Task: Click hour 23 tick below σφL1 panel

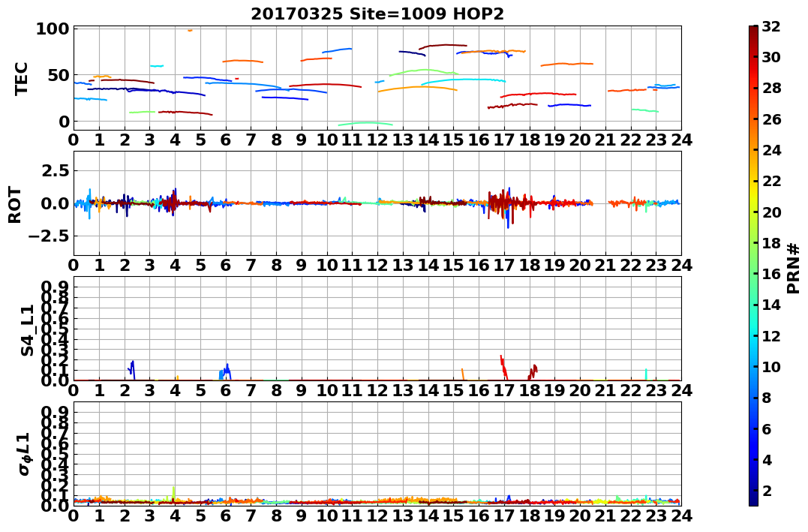Action: tap(656, 515)
